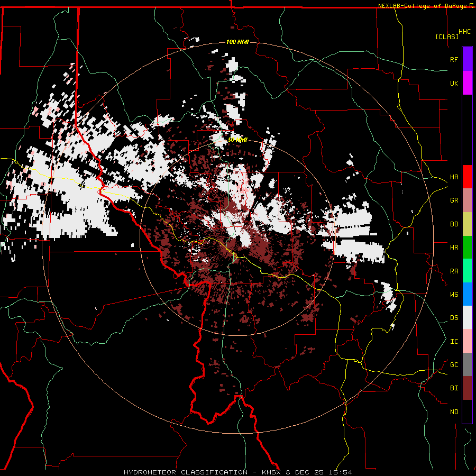Click the IC legend label
Viewport: 476px width, 476px height.
454,341
